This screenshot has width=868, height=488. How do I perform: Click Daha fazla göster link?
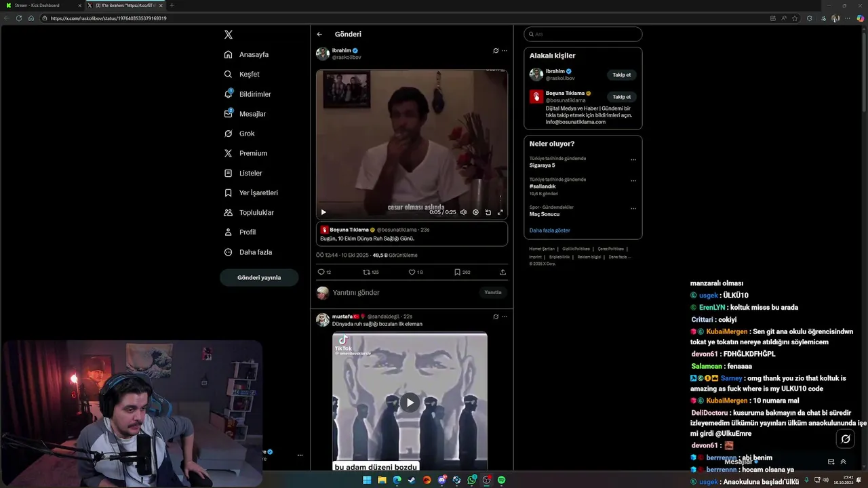(x=549, y=230)
